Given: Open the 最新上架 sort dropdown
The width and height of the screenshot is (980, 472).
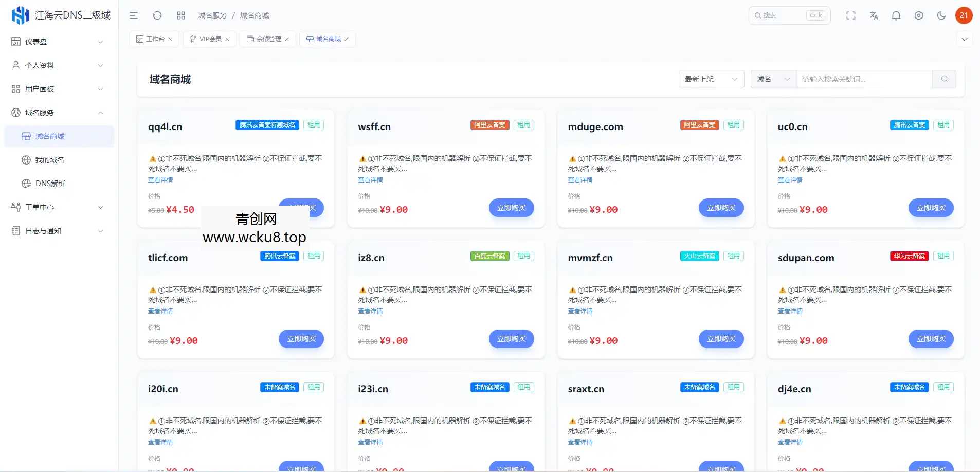Looking at the screenshot, I should (711, 79).
